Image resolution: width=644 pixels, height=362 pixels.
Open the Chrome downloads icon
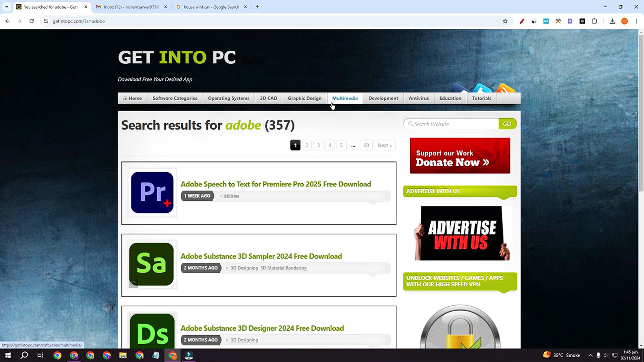click(612, 21)
